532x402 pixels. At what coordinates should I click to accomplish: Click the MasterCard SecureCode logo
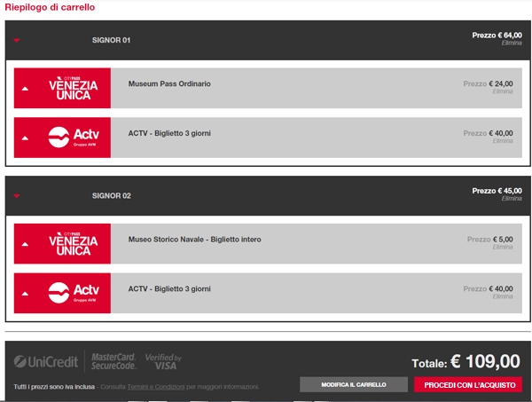113,362
